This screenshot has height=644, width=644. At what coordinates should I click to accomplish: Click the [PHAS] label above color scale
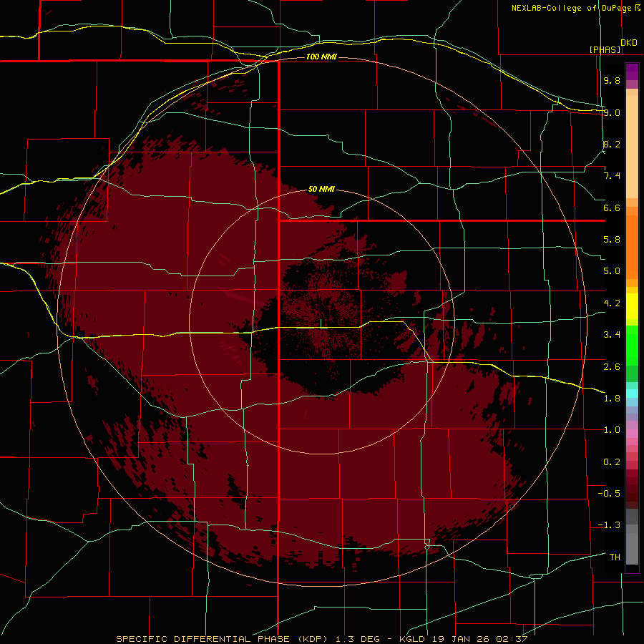pos(605,49)
